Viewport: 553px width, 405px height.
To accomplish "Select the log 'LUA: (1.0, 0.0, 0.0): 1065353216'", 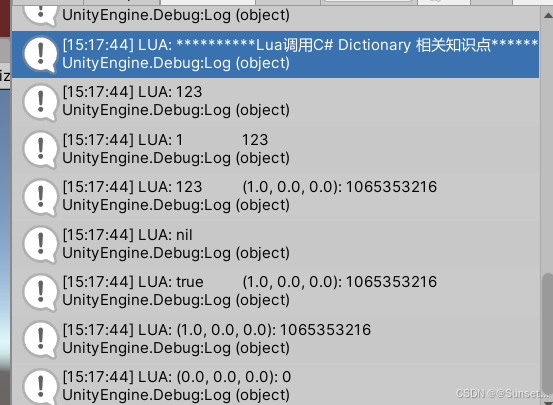I will [x=275, y=339].
